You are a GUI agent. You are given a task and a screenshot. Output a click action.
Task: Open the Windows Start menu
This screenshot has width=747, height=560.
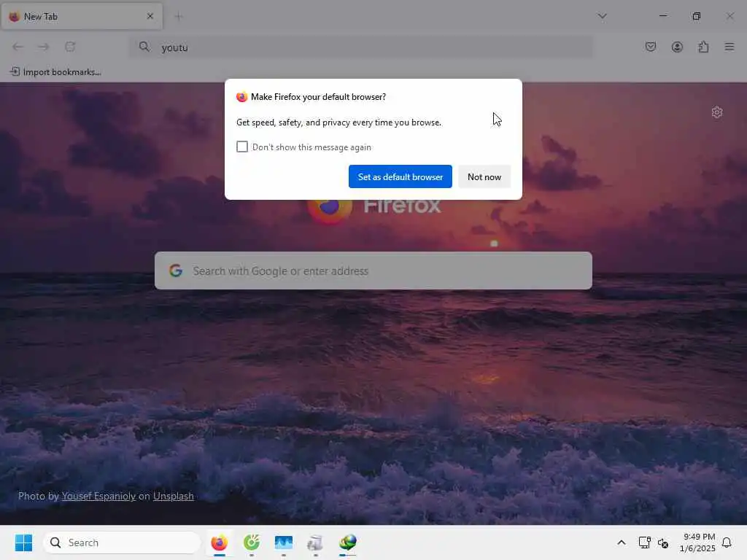(x=23, y=542)
